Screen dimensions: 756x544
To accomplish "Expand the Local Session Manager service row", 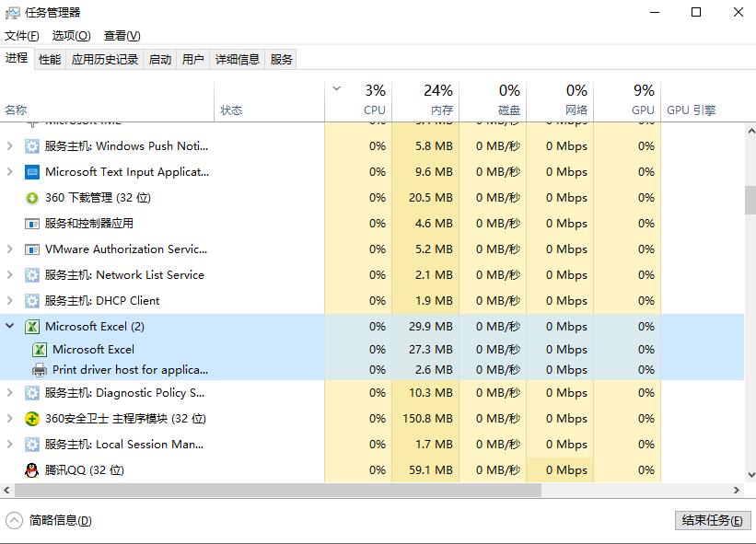I will [x=9, y=444].
